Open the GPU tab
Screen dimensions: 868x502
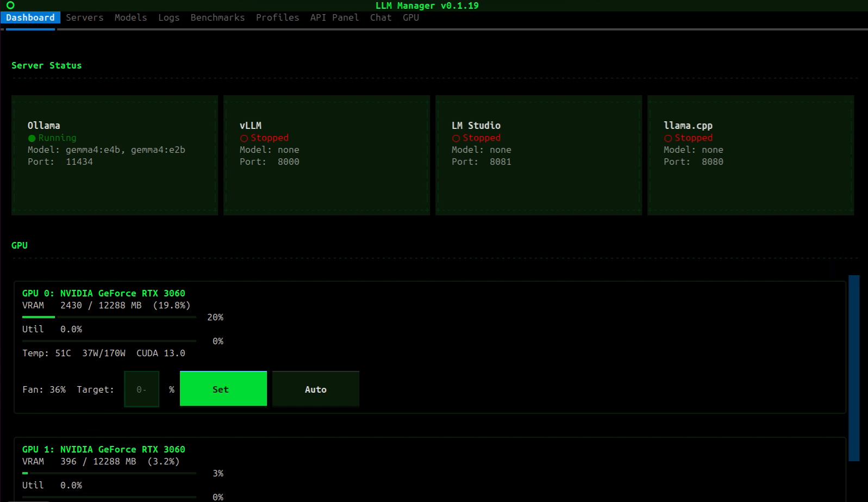coord(411,17)
